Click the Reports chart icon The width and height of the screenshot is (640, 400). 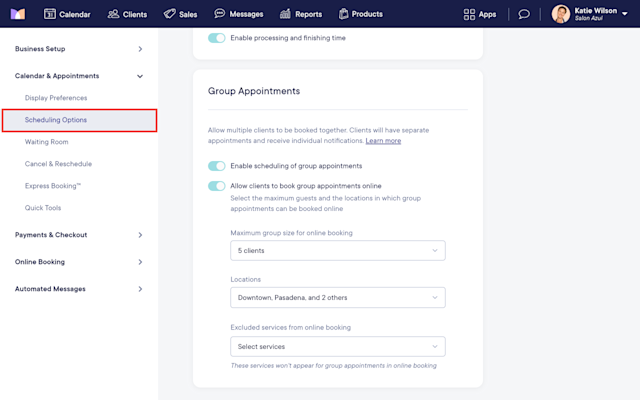tap(285, 14)
